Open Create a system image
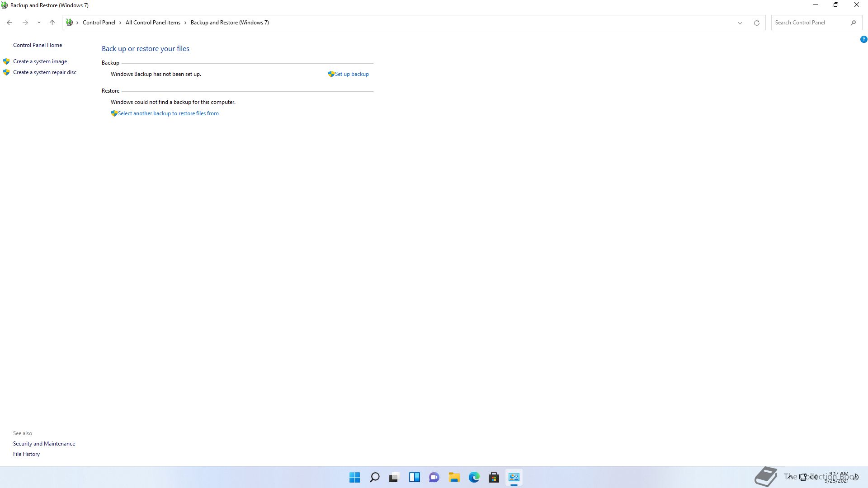 40,61
